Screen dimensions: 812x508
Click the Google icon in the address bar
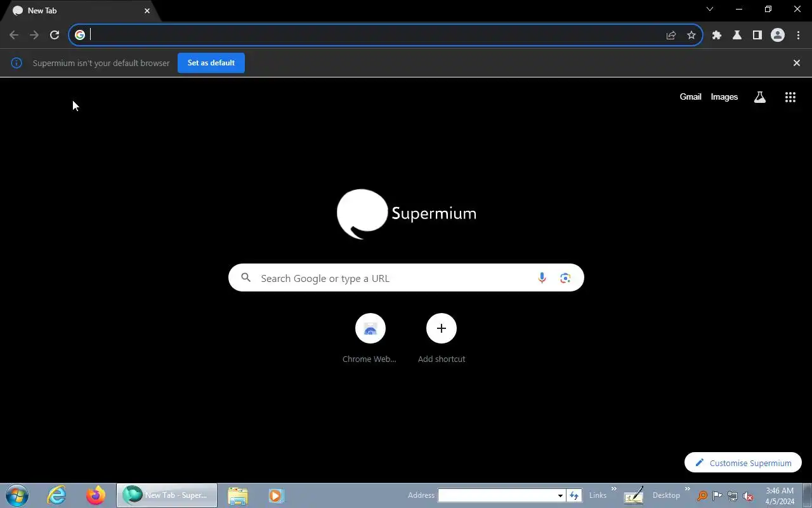[x=80, y=35]
